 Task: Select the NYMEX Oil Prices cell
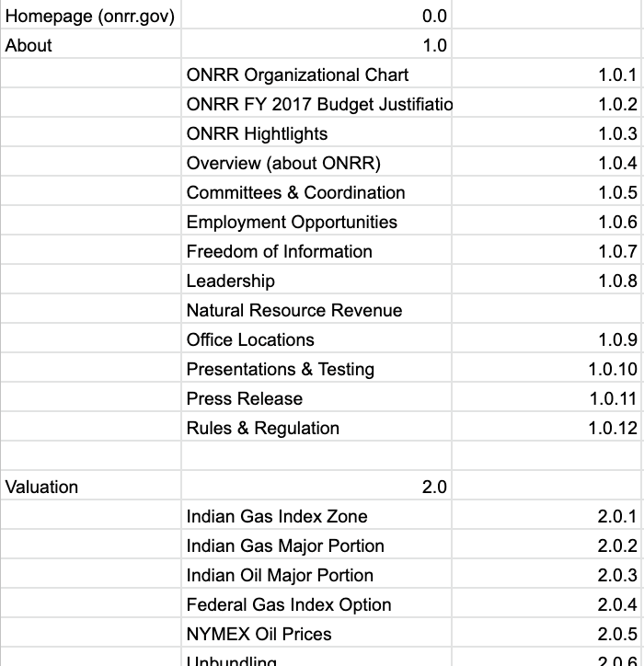tap(316, 634)
